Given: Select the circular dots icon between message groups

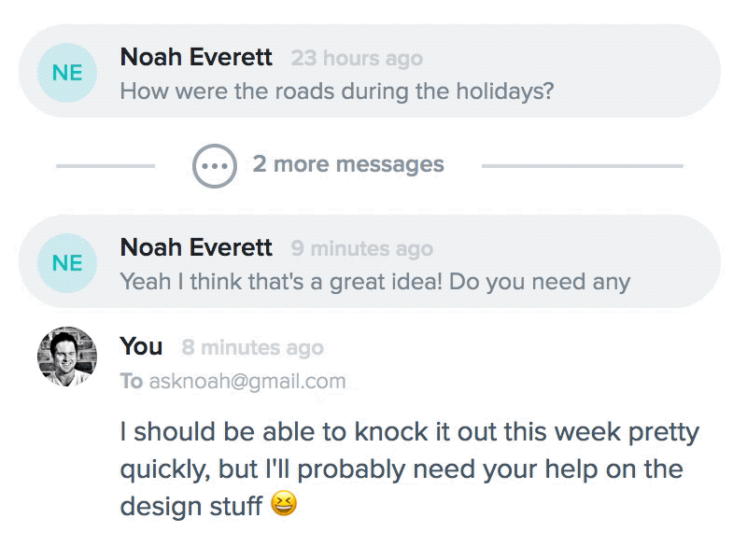Looking at the screenshot, I should coord(217,164).
